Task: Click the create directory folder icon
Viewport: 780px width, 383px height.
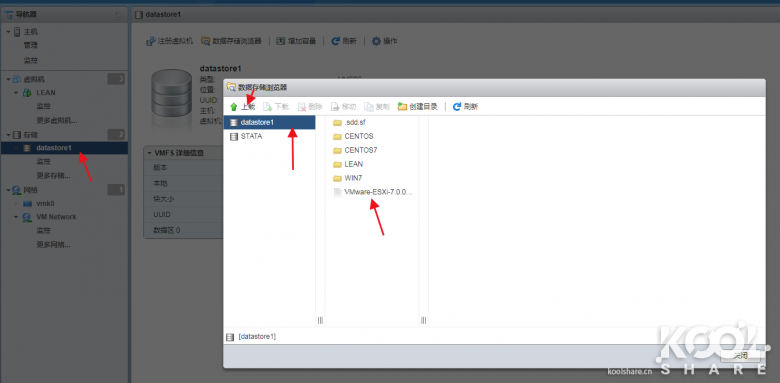Action: click(x=402, y=107)
